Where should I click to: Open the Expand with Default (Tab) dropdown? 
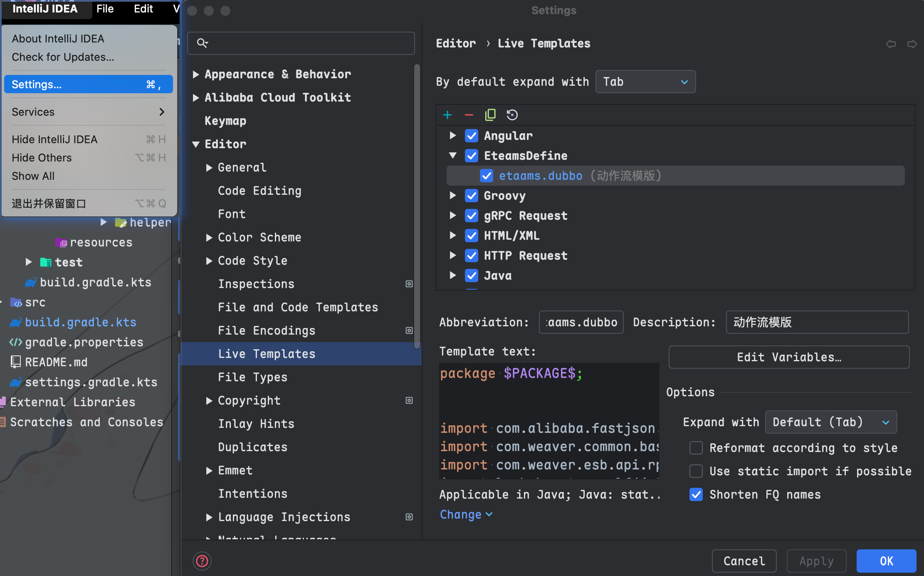(x=830, y=422)
